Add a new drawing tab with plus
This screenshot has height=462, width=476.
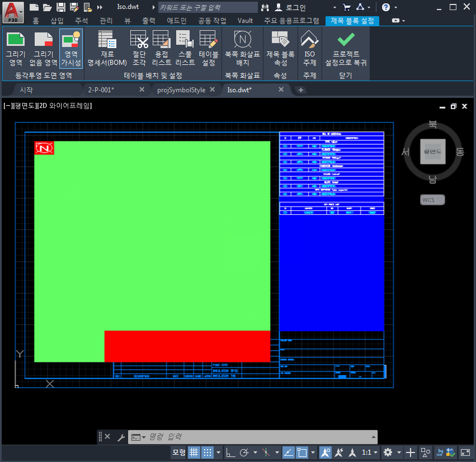(300, 90)
